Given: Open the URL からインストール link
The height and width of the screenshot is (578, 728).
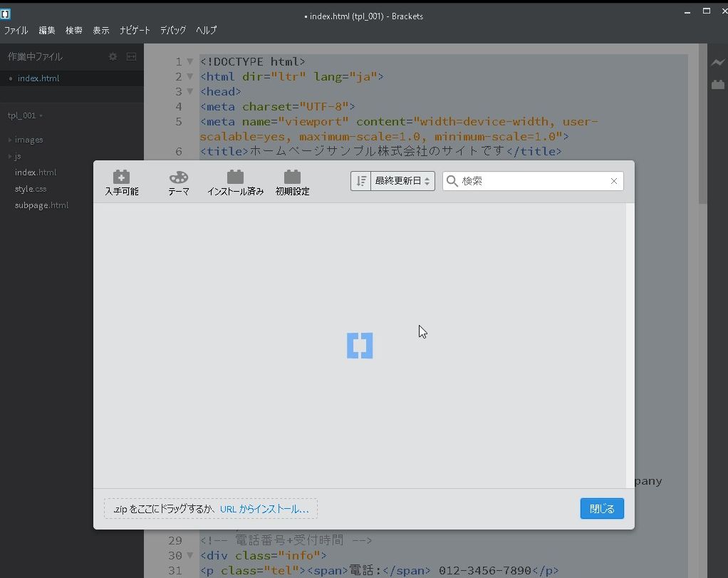Looking at the screenshot, I should [x=264, y=508].
